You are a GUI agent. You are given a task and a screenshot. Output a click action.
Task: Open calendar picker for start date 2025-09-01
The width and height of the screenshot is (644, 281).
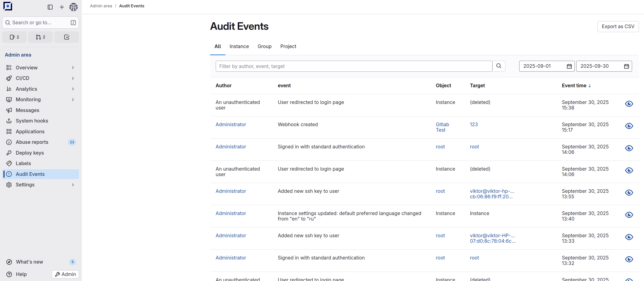click(569, 66)
